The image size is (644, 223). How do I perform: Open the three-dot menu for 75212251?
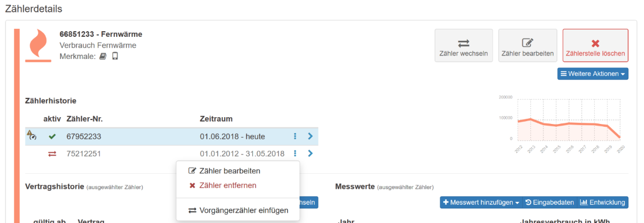tap(295, 153)
